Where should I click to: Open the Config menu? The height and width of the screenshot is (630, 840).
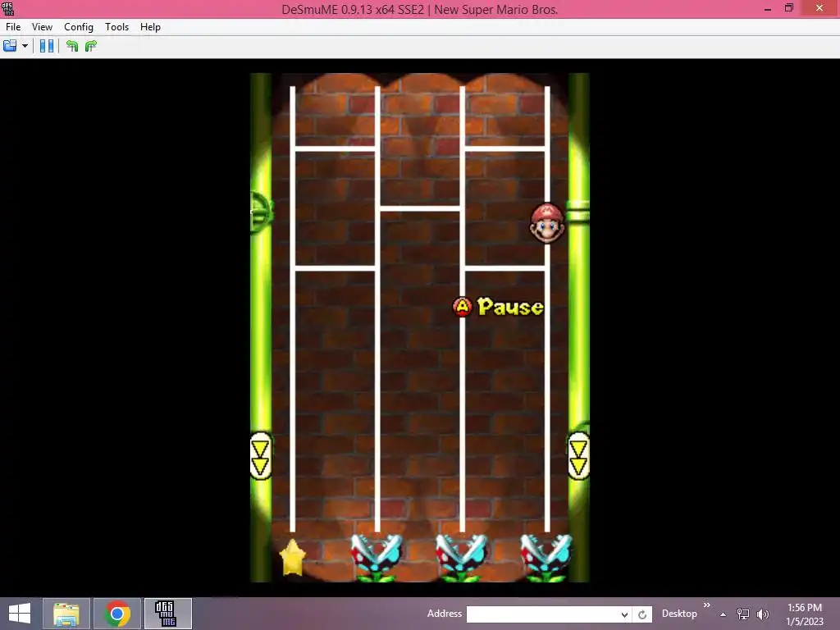pyautogui.click(x=78, y=27)
